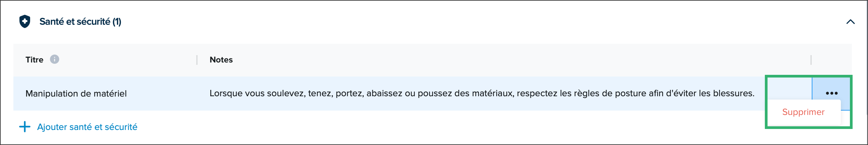Click the blue plus icon
Screen dimensions: 868x145
tap(24, 127)
